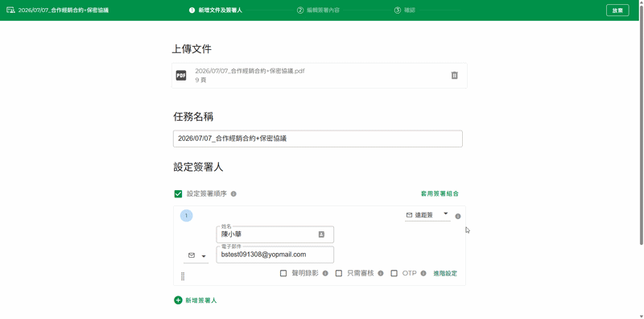Click the 任務名稱 input field
Image resolution: width=644 pixels, height=319 pixels.
click(x=318, y=139)
